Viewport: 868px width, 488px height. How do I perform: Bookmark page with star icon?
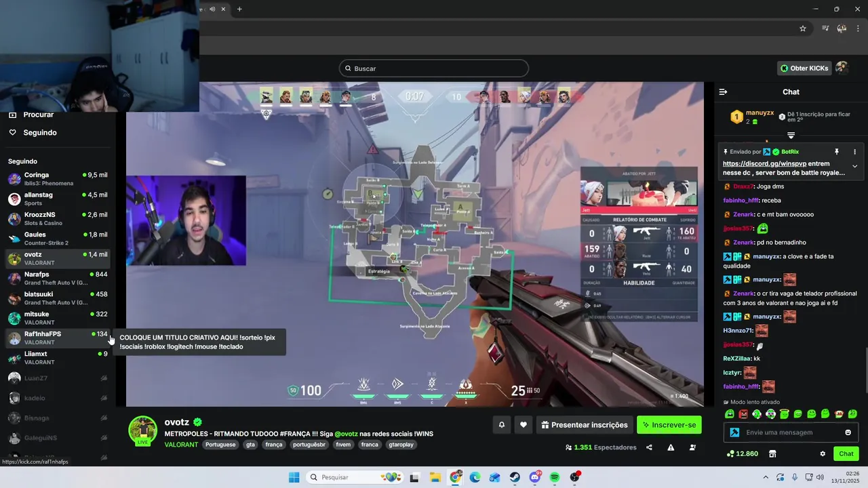coord(803,28)
